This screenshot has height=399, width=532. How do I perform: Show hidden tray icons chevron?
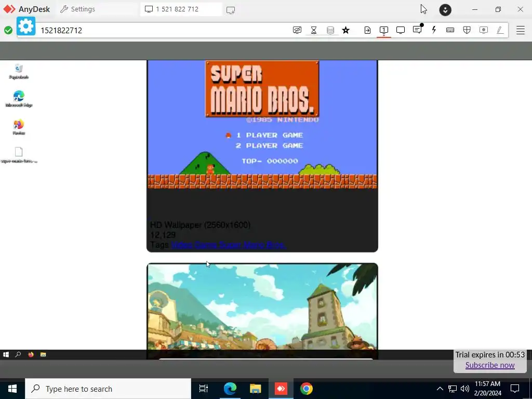[440, 389]
